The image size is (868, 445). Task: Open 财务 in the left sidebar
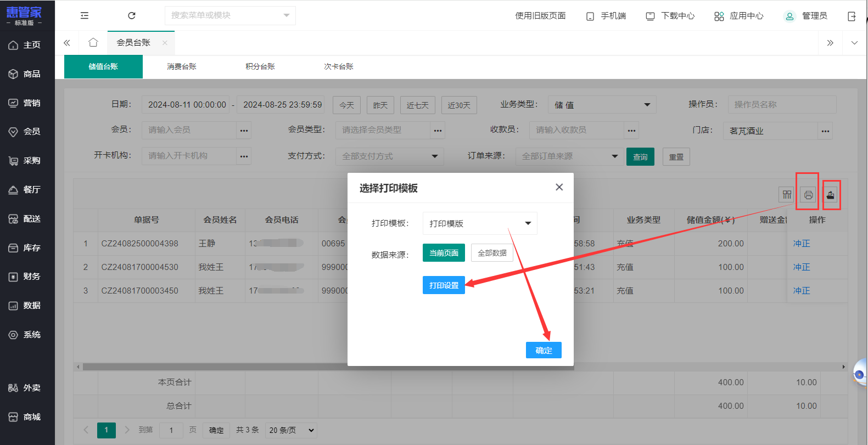27,277
